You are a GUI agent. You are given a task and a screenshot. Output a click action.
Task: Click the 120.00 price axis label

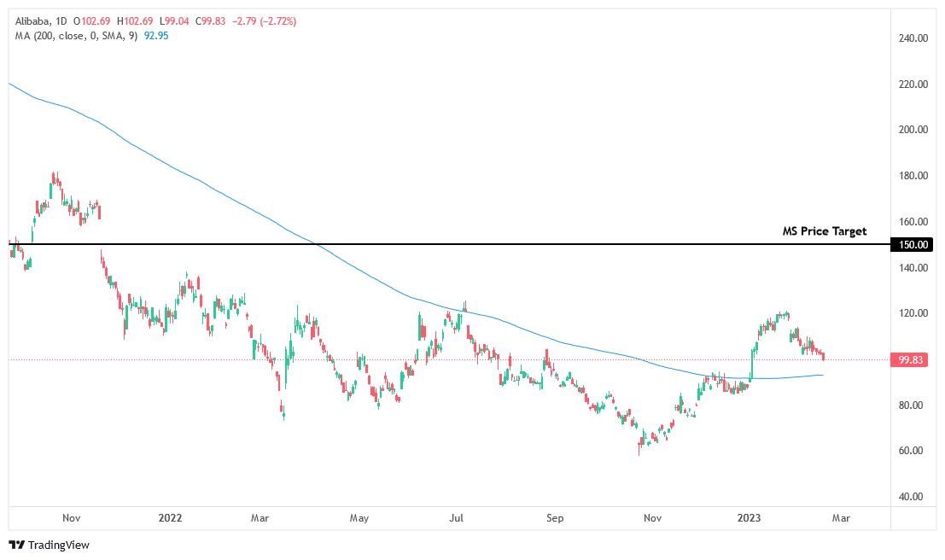pos(913,312)
